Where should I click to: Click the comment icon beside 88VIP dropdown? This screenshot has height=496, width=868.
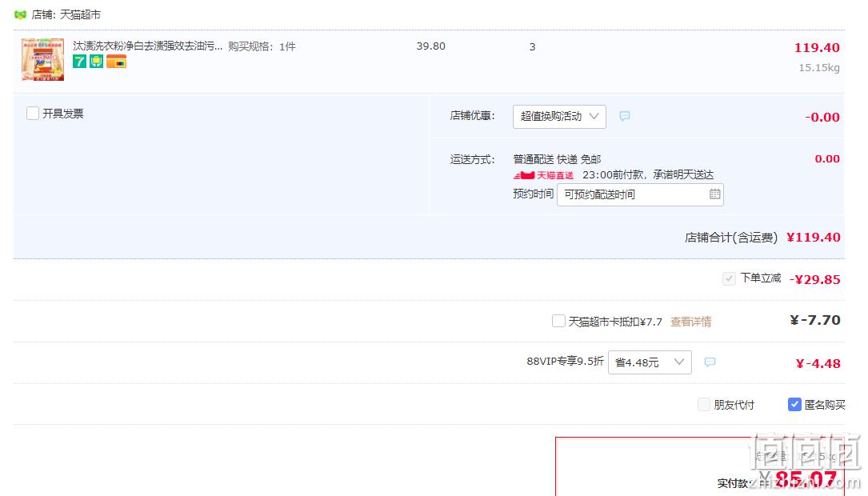click(710, 362)
